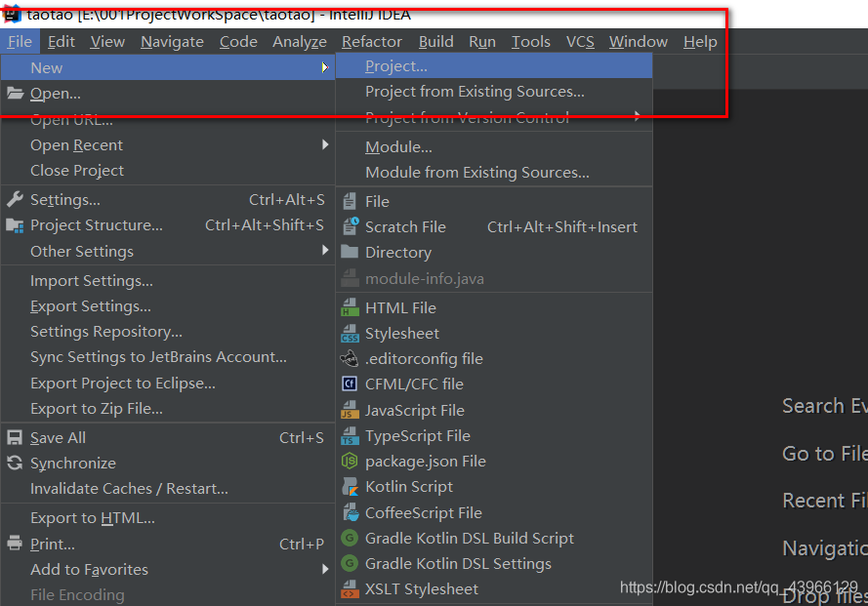The image size is (868, 606).
Task: Choose Module... in New submenu
Action: [494, 147]
